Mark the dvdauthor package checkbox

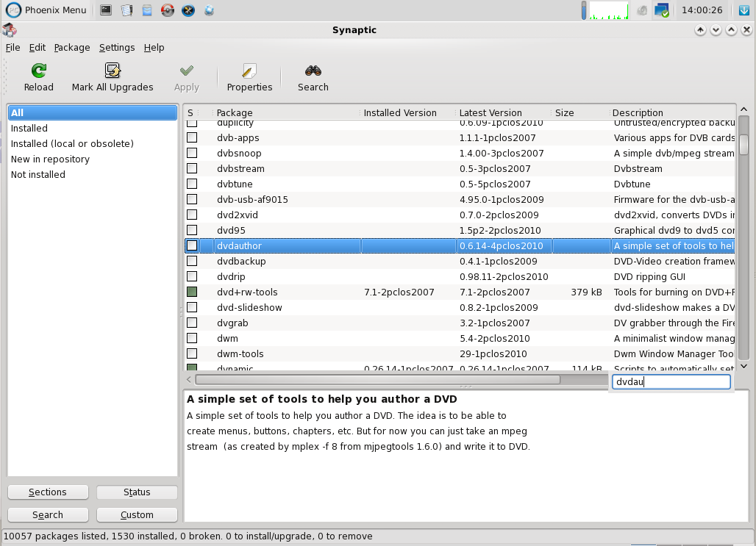coord(192,245)
